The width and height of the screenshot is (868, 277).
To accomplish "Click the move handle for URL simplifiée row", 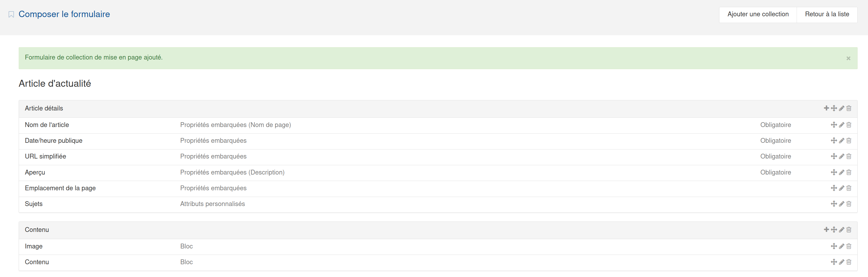I will (834, 156).
